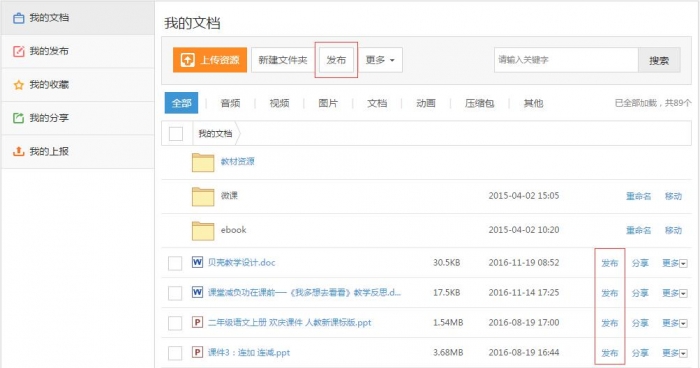Open the 课堂减负功在课前 document
This screenshot has height=368, width=700.
click(x=304, y=293)
